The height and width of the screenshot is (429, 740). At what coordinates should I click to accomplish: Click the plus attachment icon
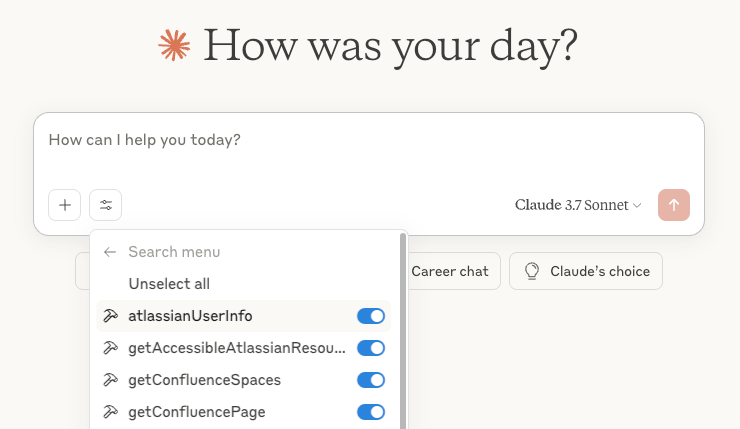tap(64, 205)
